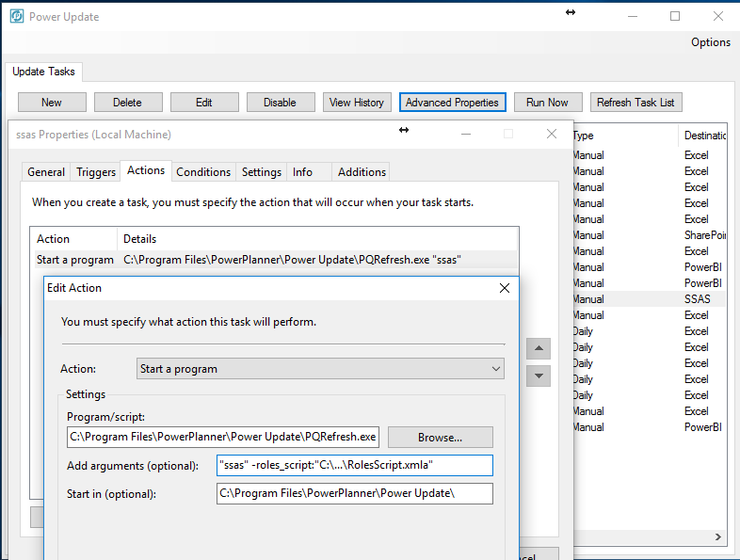This screenshot has width=740, height=560.
Task: Open the Action dropdown showing Start a program
Action: pyautogui.click(x=320, y=368)
